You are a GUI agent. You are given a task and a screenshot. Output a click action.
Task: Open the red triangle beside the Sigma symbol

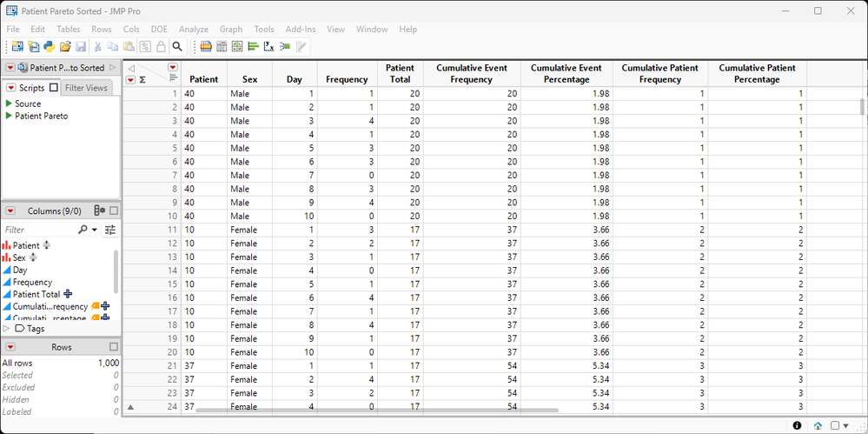[130, 79]
